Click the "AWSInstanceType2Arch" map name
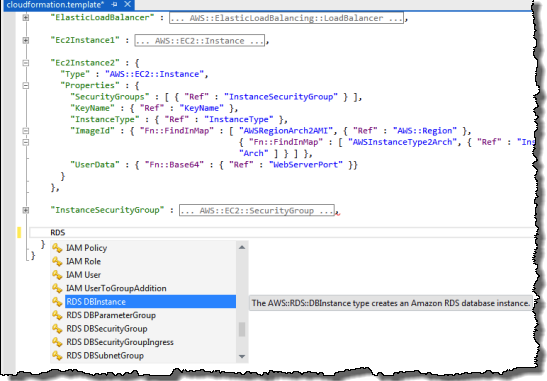547x381 pixels. 403,142
